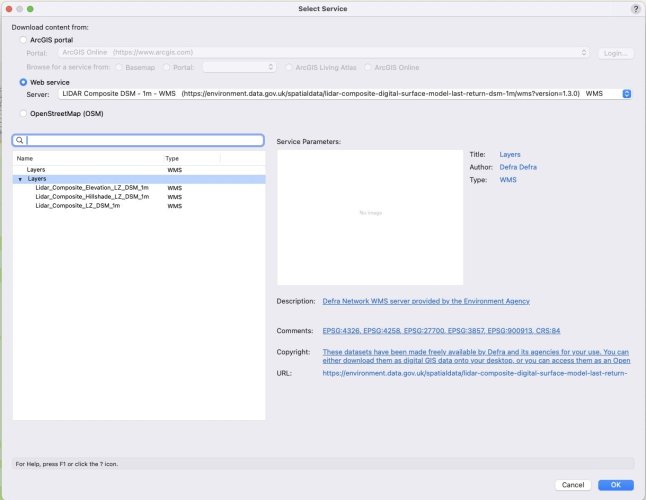Open the environment.data.gov.uk URL link

pyautogui.click(x=474, y=373)
